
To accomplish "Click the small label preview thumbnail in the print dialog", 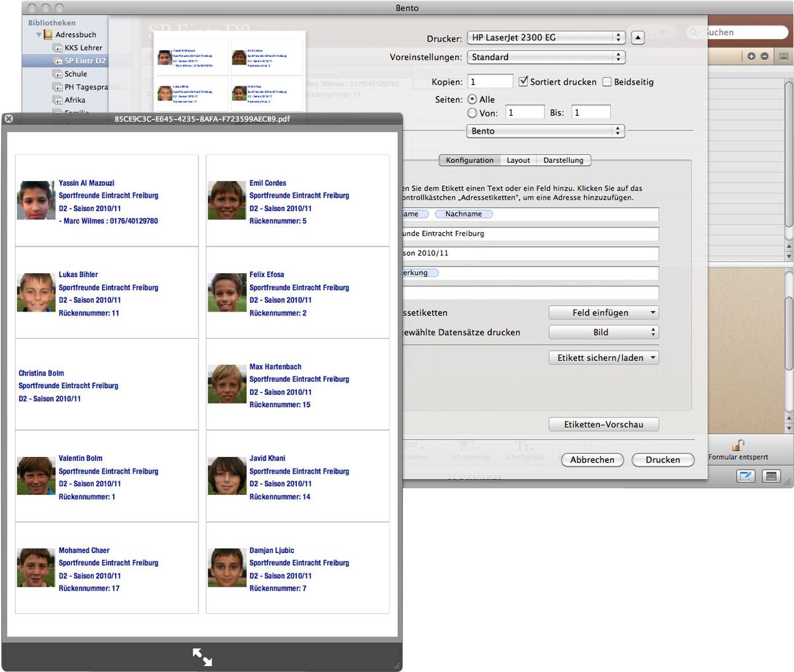I will click(230, 73).
